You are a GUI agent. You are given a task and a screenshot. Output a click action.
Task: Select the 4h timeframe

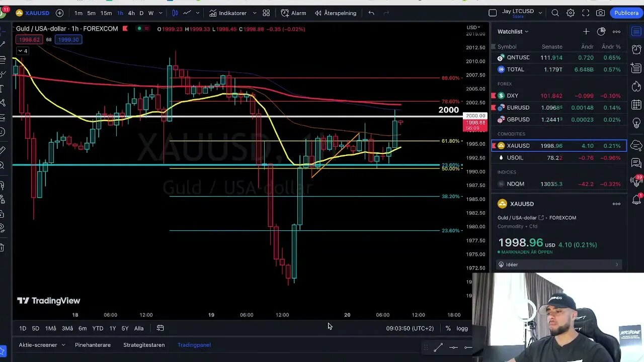click(x=131, y=13)
